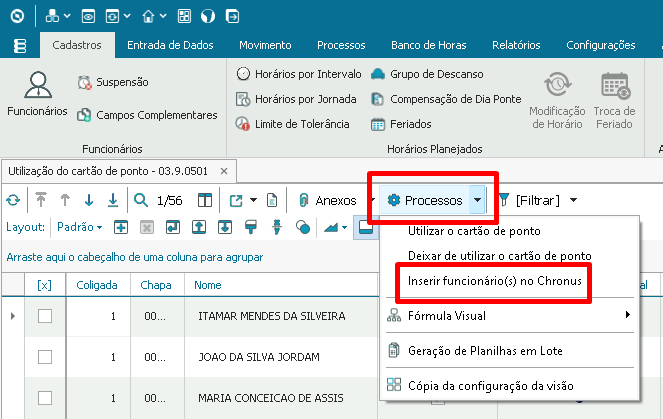Expand the [Filtrar] dropdown arrow
This screenshot has width=663, height=419.
573,200
